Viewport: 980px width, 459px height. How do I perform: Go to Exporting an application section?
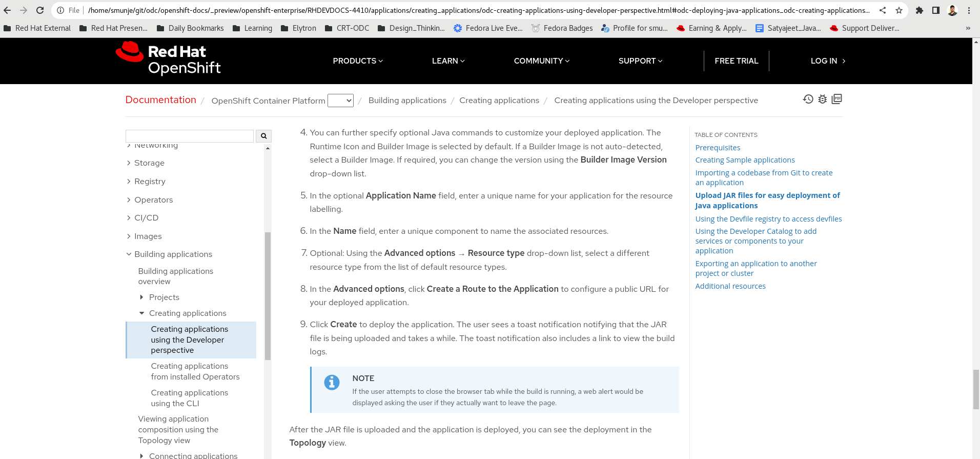coord(756,268)
